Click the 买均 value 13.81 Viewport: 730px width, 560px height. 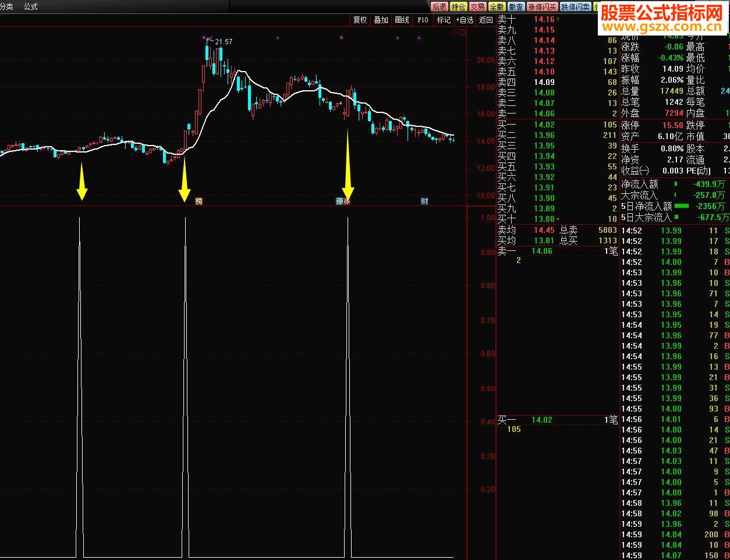click(x=544, y=240)
